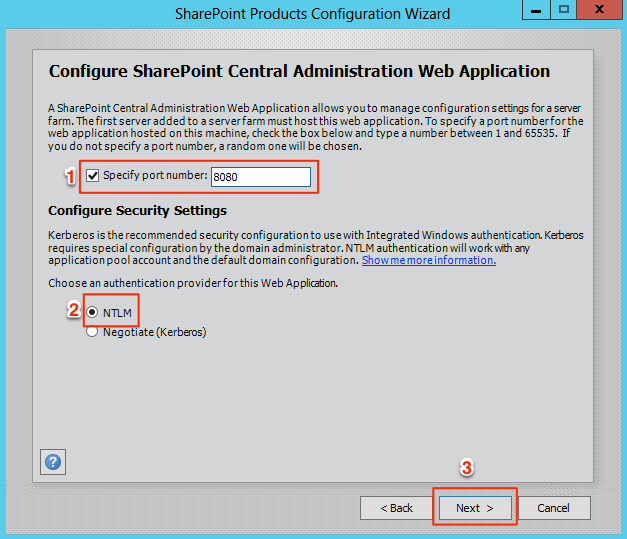The width and height of the screenshot is (627, 539).
Task: Click the Configure SharePoint Central Administration Web Application title
Action: click(x=299, y=71)
